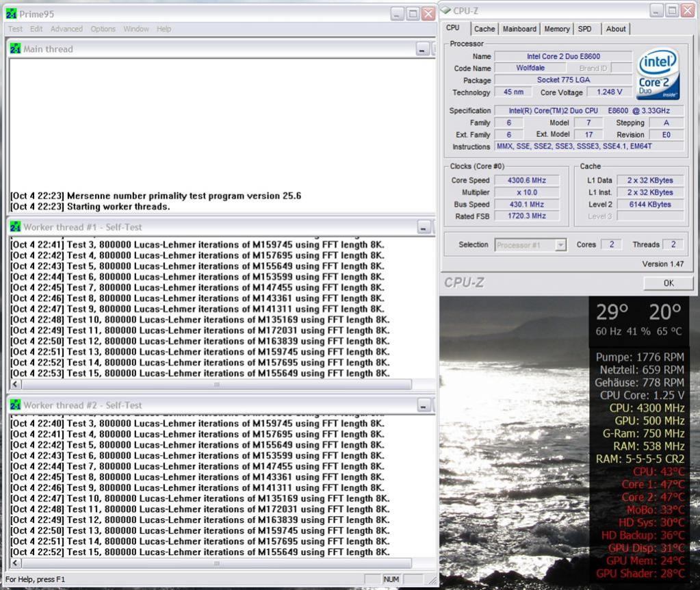Click the L1 Inst. cache value

(650, 192)
